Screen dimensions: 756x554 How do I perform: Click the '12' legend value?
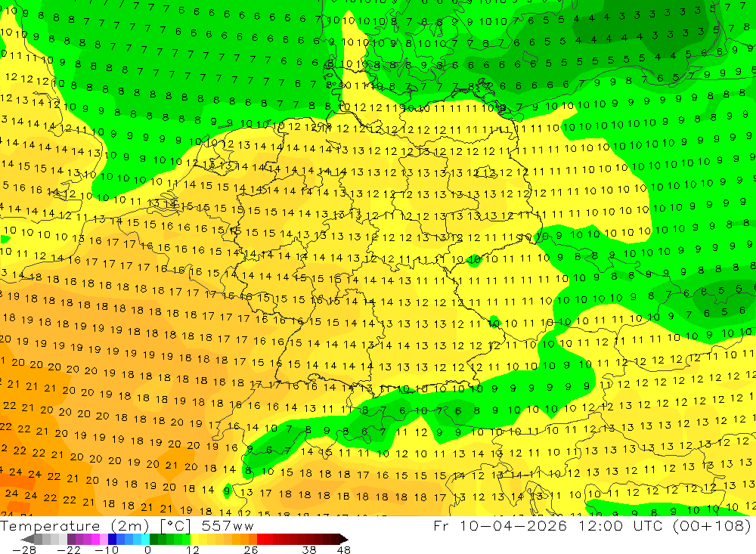pos(192,550)
